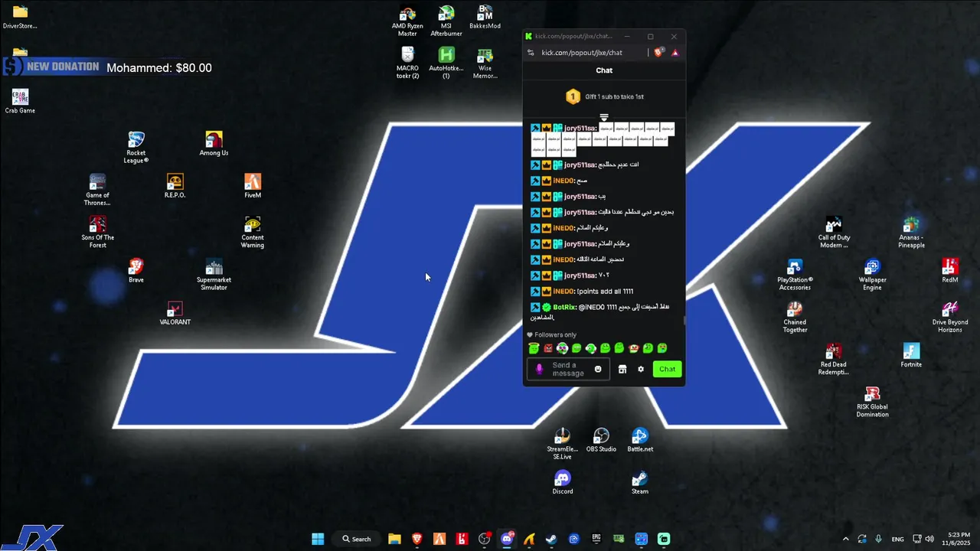The image size is (980, 551).
Task: Launch the Wallpaper Engine desktop shortcut
Action: (872, 274)
